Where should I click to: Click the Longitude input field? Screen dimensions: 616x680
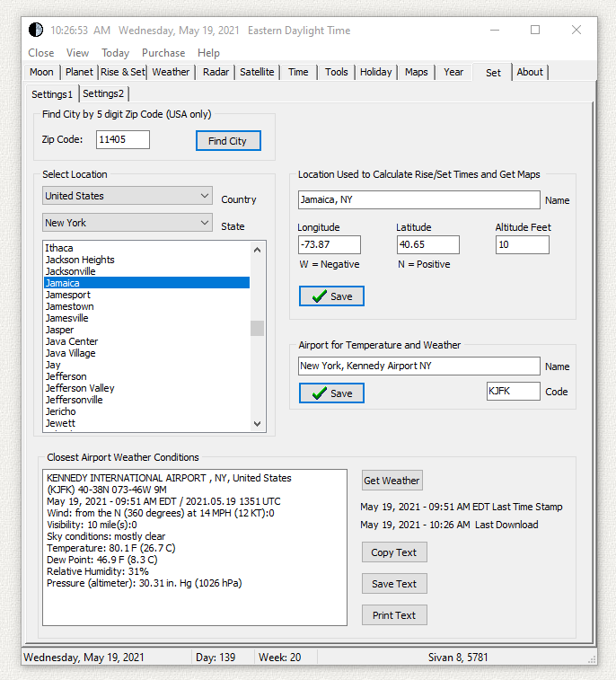(330, 244)
